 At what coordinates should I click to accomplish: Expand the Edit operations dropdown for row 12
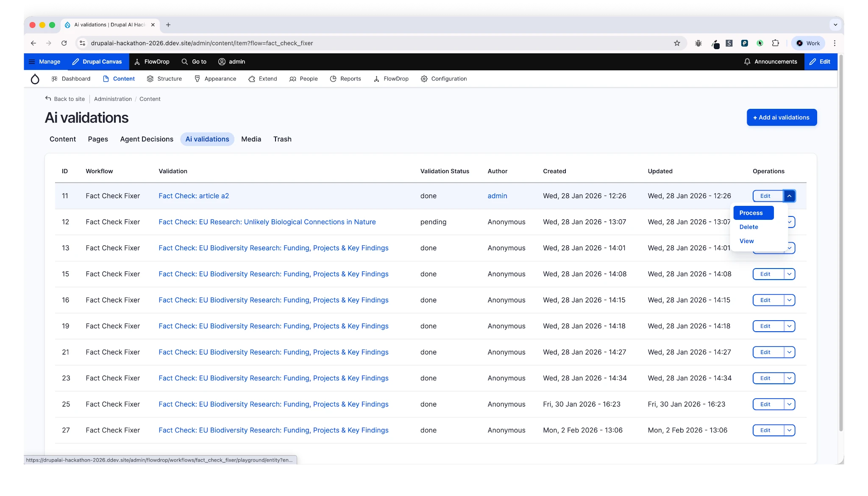click(x=790, y=222)
